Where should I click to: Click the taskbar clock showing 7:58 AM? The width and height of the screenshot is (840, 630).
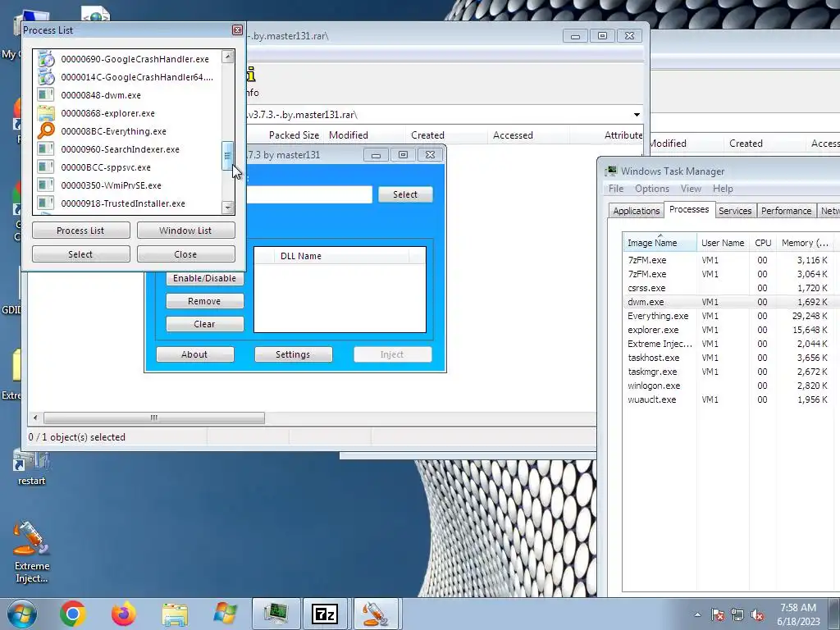click(x=798, y=614)
